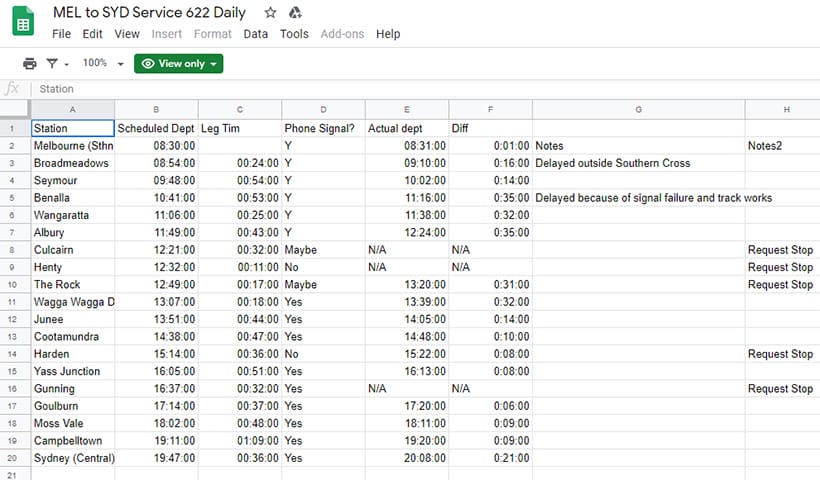Image resolution: width=820 pixels, height=480 pixels.
Task: Click the filter funnel icon
Action: tap(52, 64)
